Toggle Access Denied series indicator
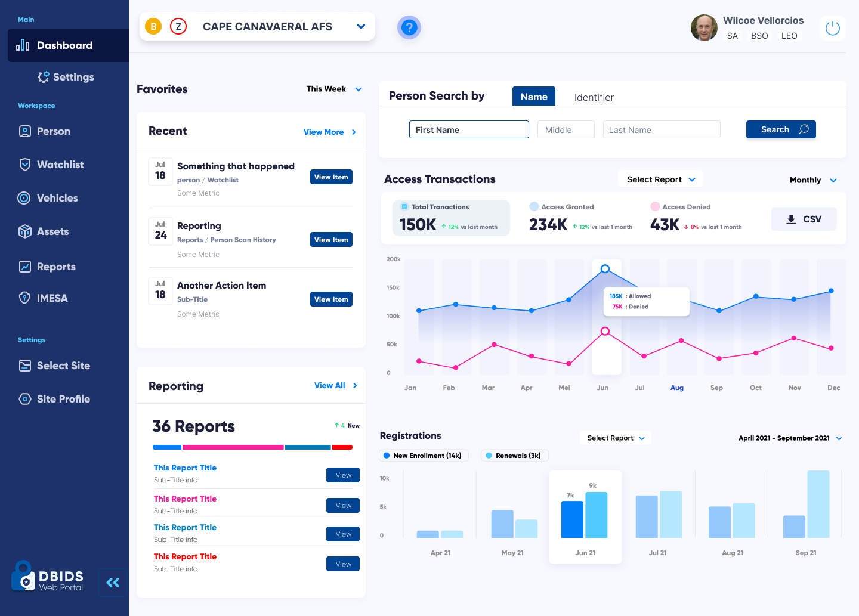Screen dimensions: 859x616 coord(655,206)
